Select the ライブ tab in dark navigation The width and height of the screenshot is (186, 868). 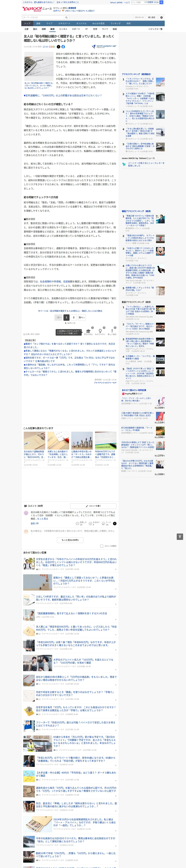(49, 24)
